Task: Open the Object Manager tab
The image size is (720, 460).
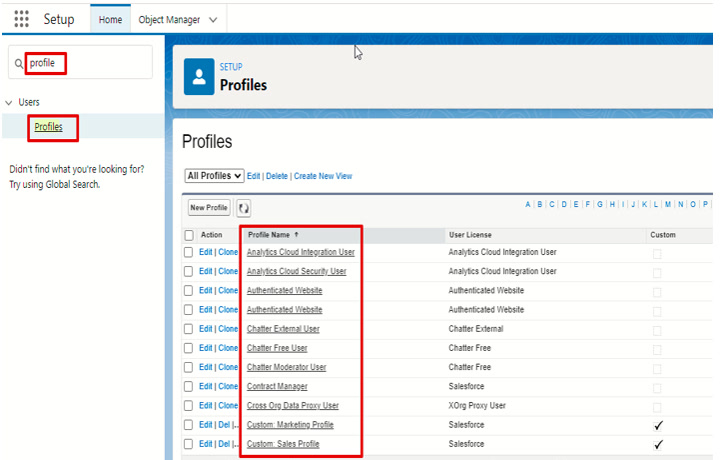Action: click(168, 20)
